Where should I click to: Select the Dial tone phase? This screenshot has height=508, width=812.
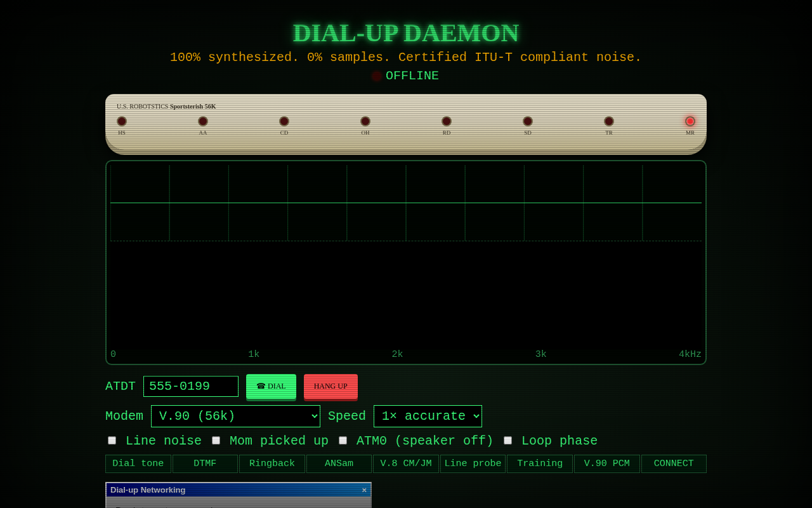point(138,464)
